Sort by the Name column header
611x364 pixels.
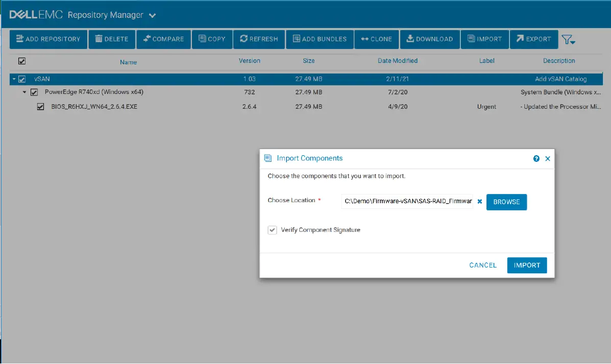(128, 62)
